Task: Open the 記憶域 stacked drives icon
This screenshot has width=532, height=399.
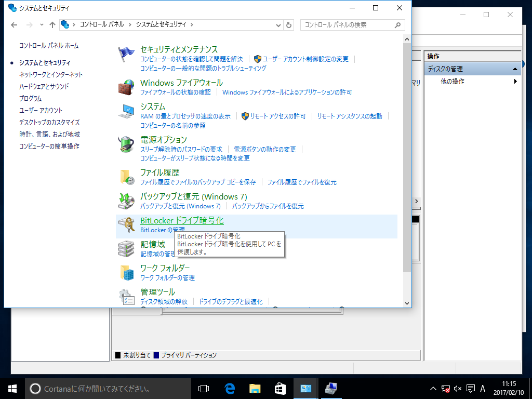Action: (x=126, y=249)
